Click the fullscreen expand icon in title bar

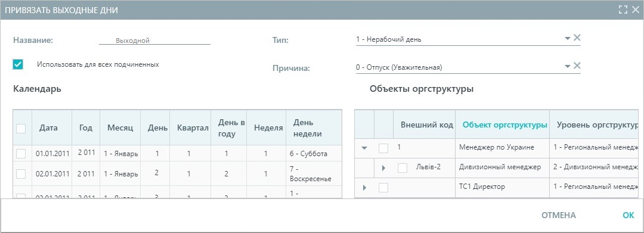[x=623, y=10]
